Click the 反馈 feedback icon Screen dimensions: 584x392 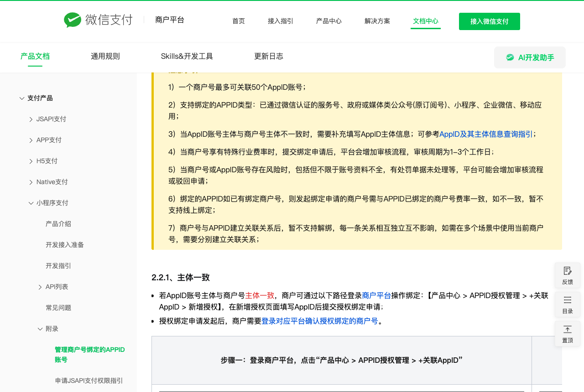click(568, 271)
